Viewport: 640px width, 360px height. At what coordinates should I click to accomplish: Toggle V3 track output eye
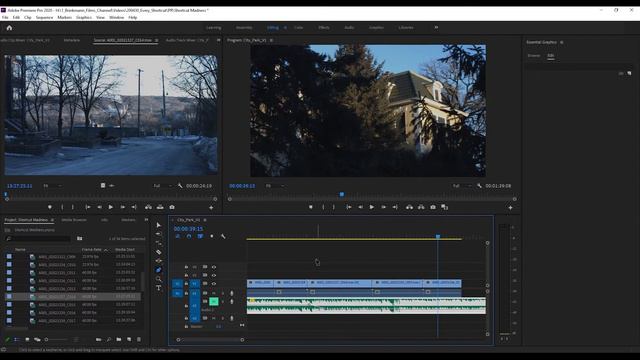[x=213, y=267]
